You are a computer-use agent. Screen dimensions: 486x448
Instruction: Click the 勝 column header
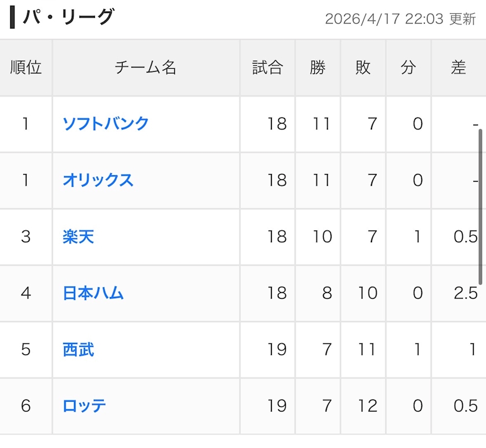(x=318, y=68)
